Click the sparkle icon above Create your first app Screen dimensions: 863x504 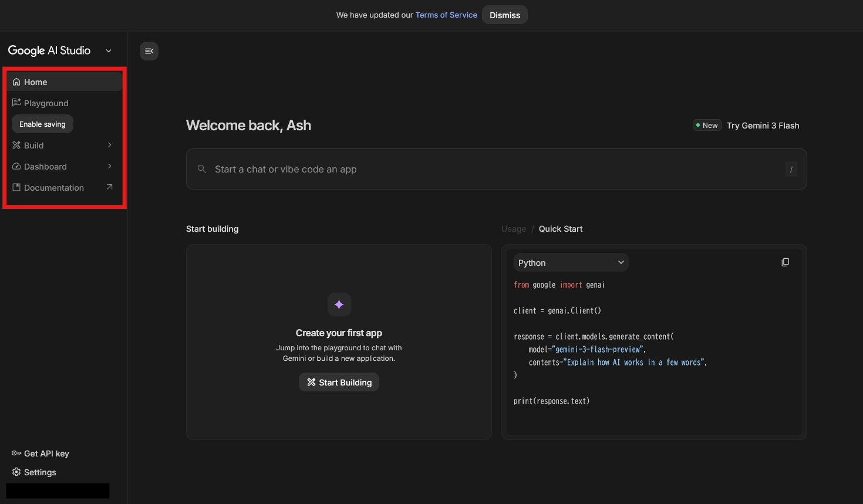point(339,305)
